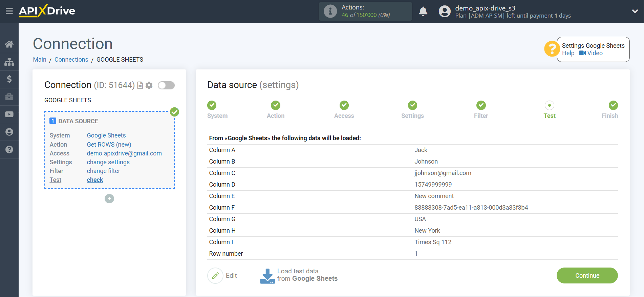Click the change settings link
This screenshot has height=297, width=644.
(x=108, y=162)
